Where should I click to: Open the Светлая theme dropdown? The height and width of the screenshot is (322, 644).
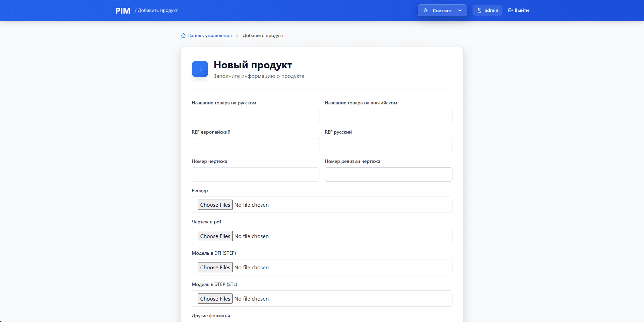[x=442, y=11]
